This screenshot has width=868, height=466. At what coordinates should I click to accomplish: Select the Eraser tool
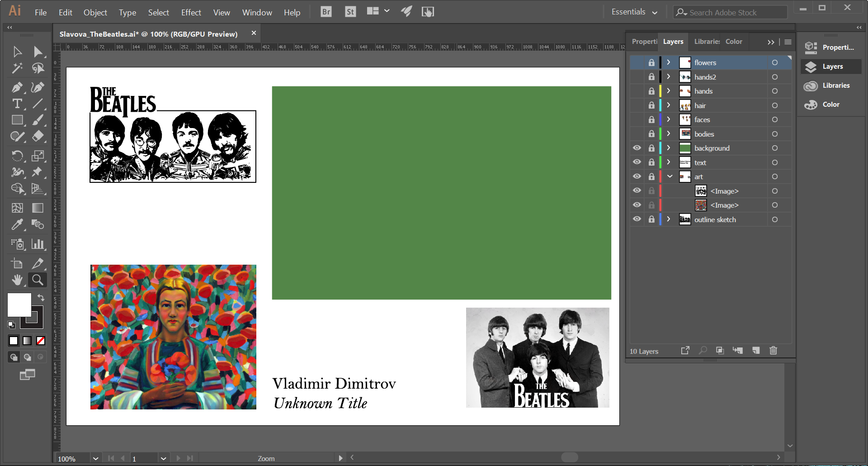38,136
